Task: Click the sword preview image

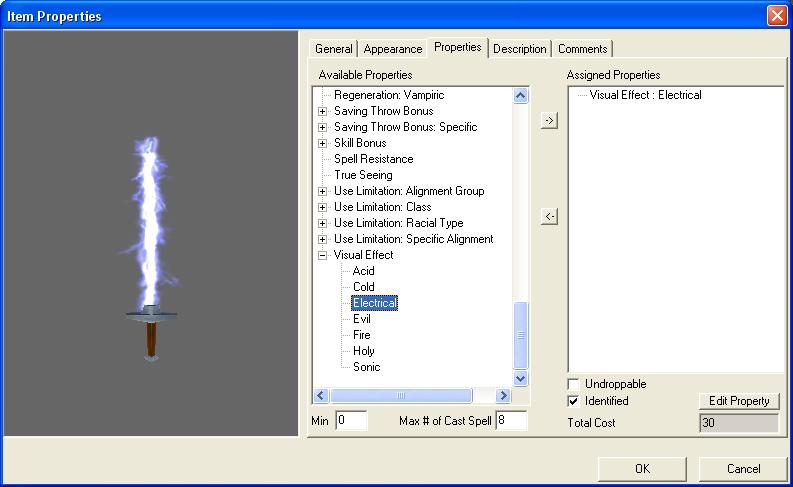Action: click(x=151, y=250)
